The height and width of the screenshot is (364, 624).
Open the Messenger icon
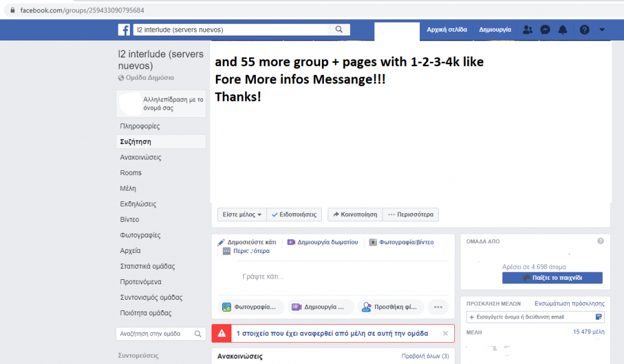[545, 30]
